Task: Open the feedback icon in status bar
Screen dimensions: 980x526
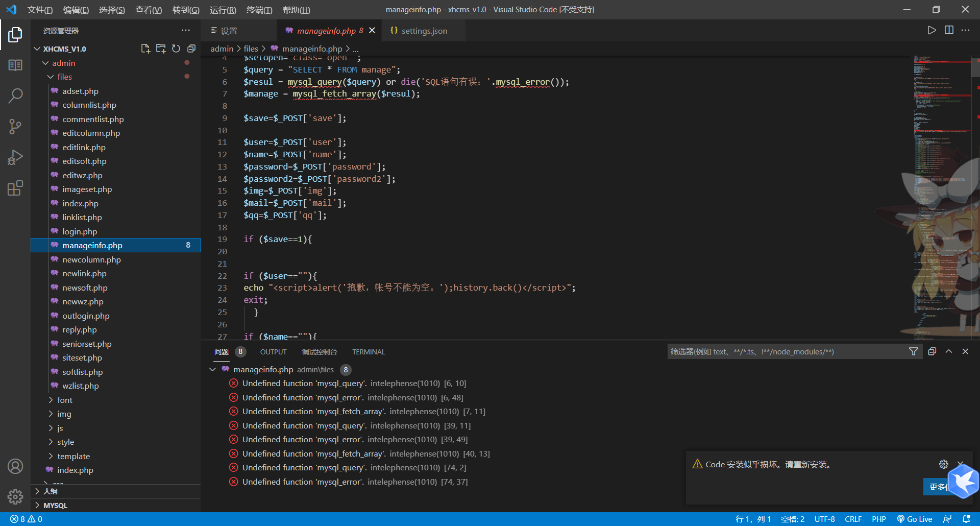Action: click(x=947, y=519)
